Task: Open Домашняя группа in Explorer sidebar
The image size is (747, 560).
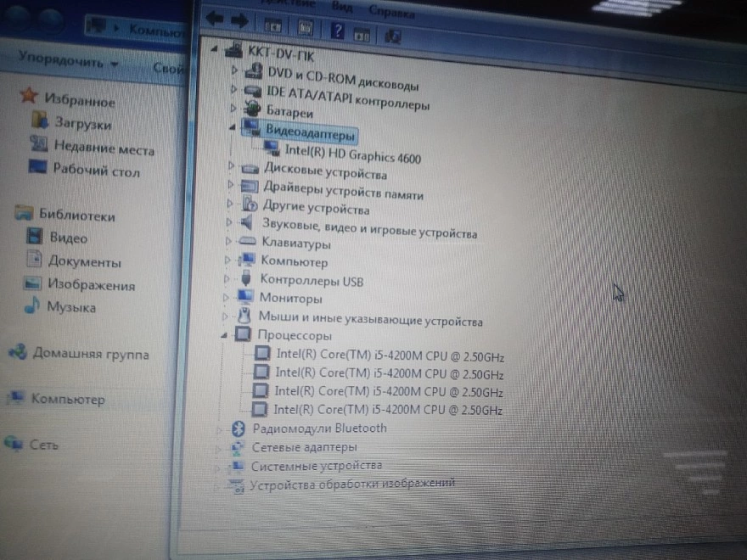Action: [91, 353]
